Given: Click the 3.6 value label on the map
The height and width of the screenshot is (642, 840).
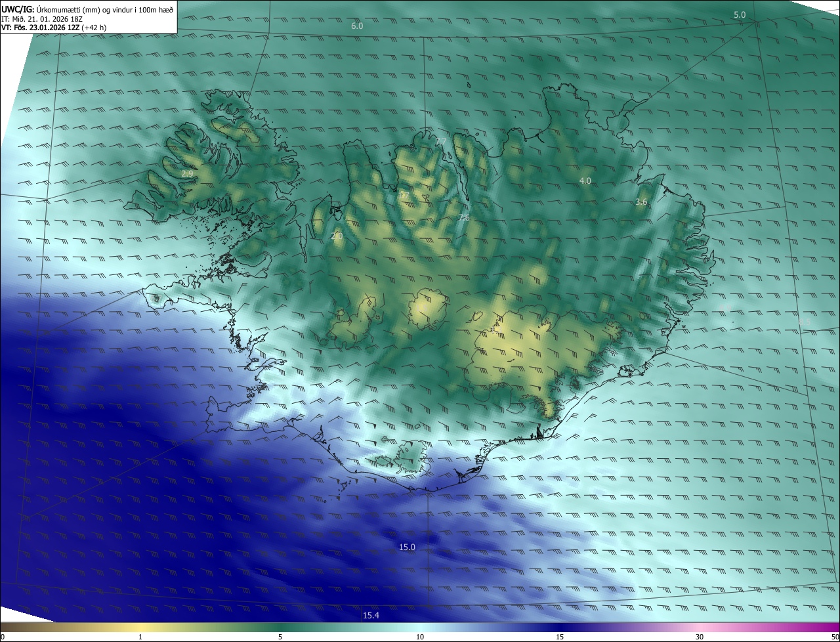Looking at the screenshot, I should 641,202.
